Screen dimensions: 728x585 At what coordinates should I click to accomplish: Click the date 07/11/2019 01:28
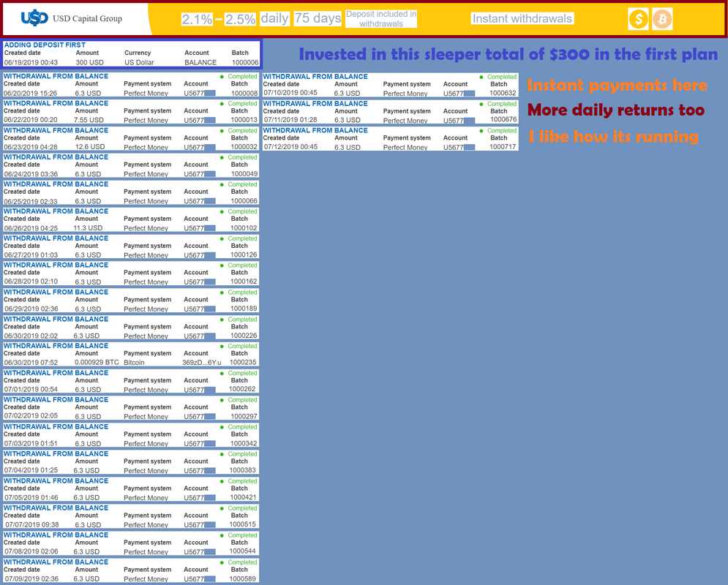click(x=290, y=120)
